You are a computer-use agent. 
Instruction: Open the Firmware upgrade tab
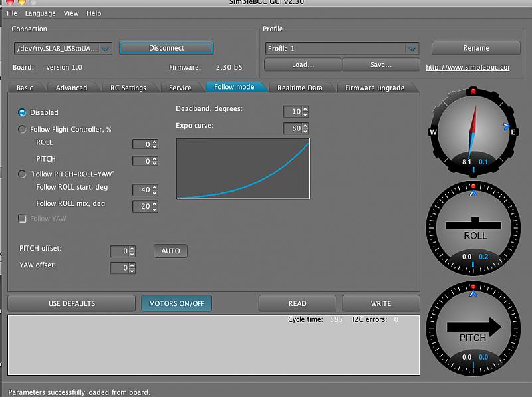coord(374,88)
